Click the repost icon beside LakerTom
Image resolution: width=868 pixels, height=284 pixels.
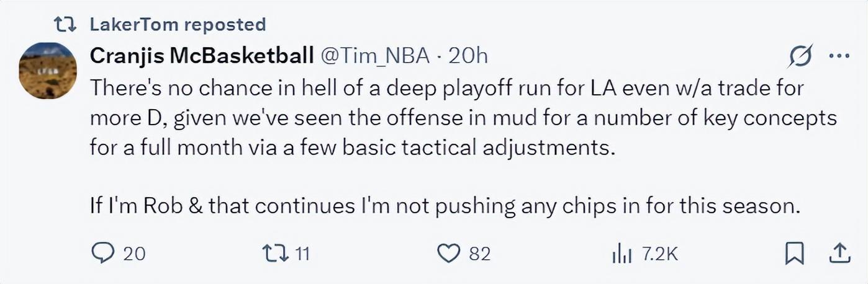point(64,25)
